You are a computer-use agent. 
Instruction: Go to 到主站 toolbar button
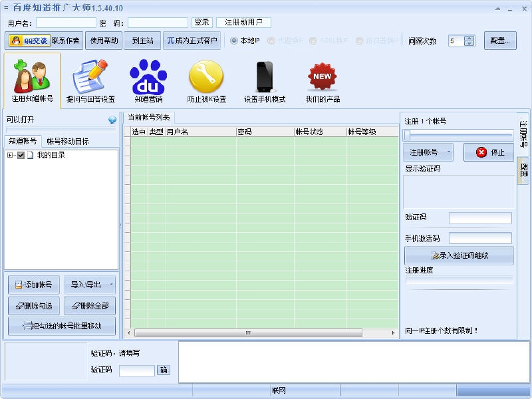pos(142,41)
